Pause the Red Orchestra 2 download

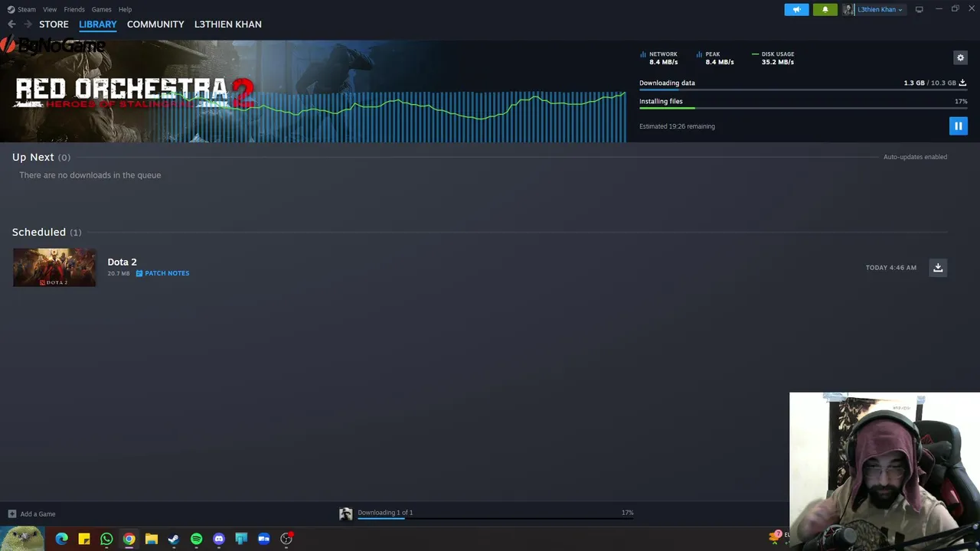958,126
